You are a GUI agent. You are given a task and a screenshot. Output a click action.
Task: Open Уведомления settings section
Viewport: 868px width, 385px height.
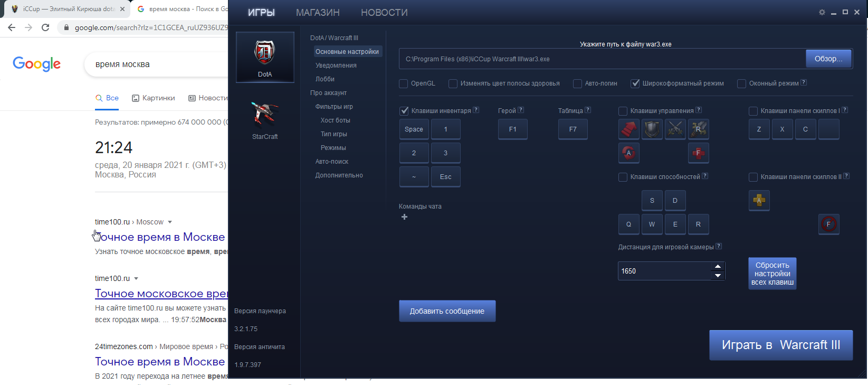click(336, 65)
